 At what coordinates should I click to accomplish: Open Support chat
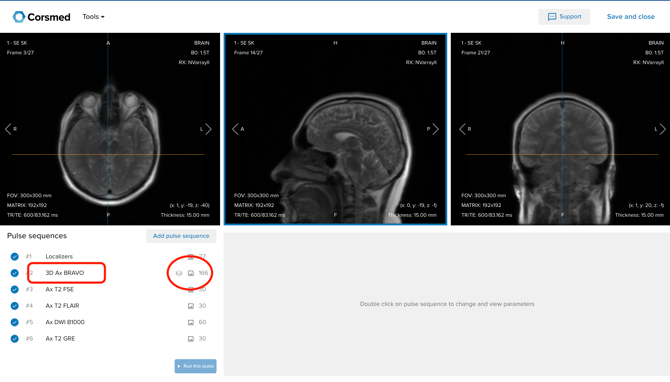click(x=564, y=17)
